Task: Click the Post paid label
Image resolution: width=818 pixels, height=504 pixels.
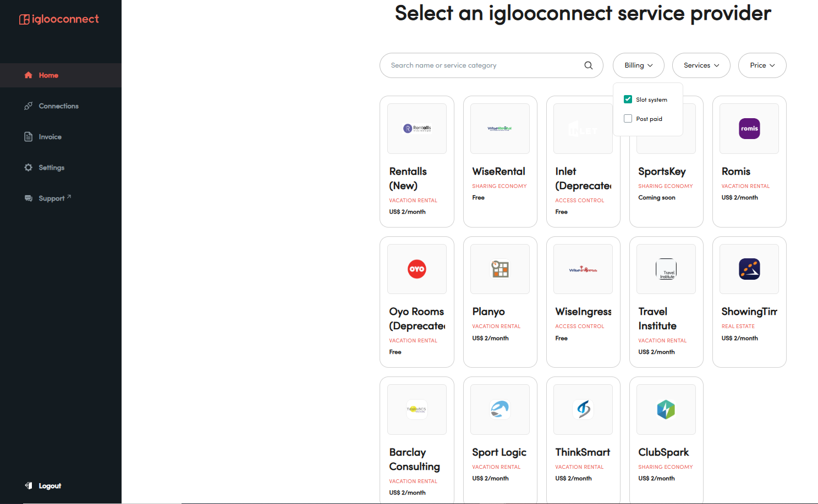Action: coord(649,119)
